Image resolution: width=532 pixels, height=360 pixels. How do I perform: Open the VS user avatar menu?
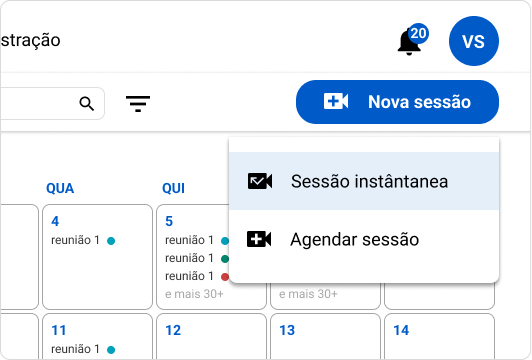tap(474, 41)
